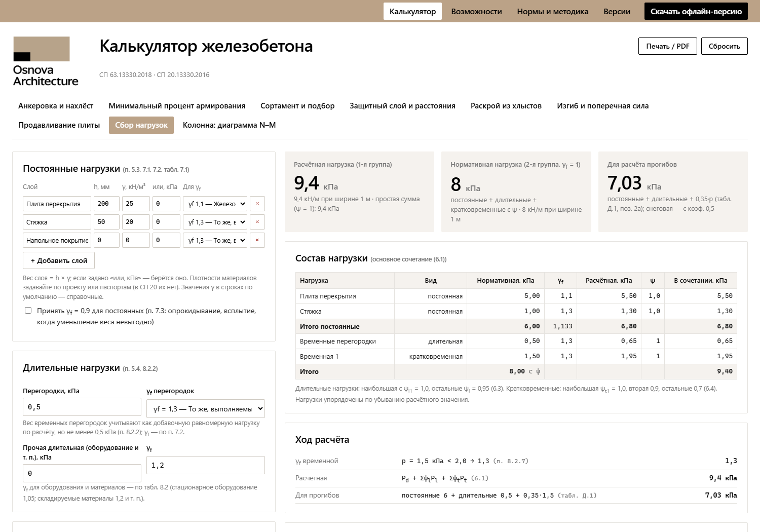Image resolution: width=760 pixels, height=532 pixels.
Task: Click the 7,03 кПа deflection value
Action: (x=634, y=183)
